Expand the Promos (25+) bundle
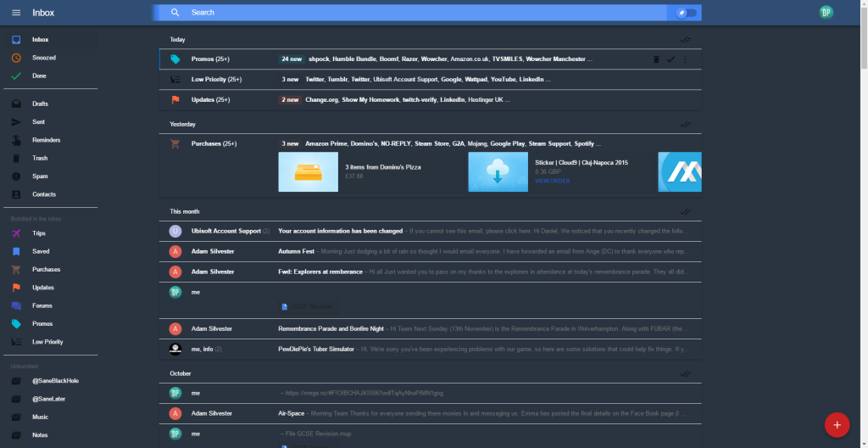 (430, 59)
